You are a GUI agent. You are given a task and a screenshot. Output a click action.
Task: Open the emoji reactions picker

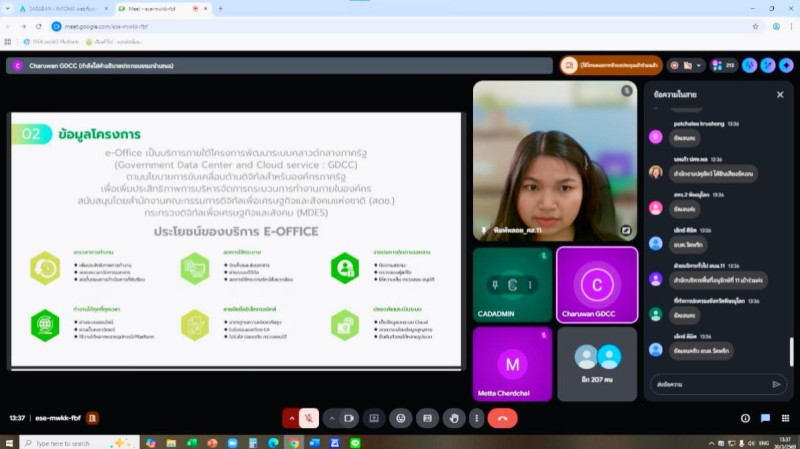(x=401, y=418)
